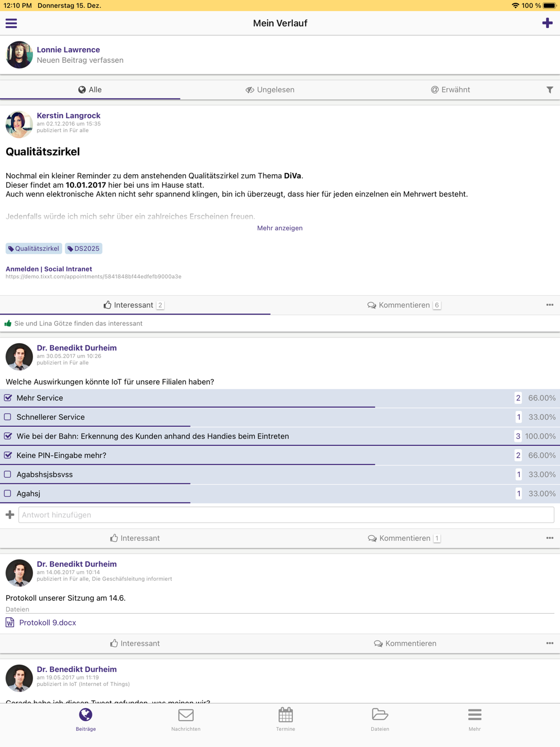The image size is (560, 747).
Task: Click the 66.00% result for Keine PIN-Eingabe
Action: pyautogui.click(x=542, y=455)
